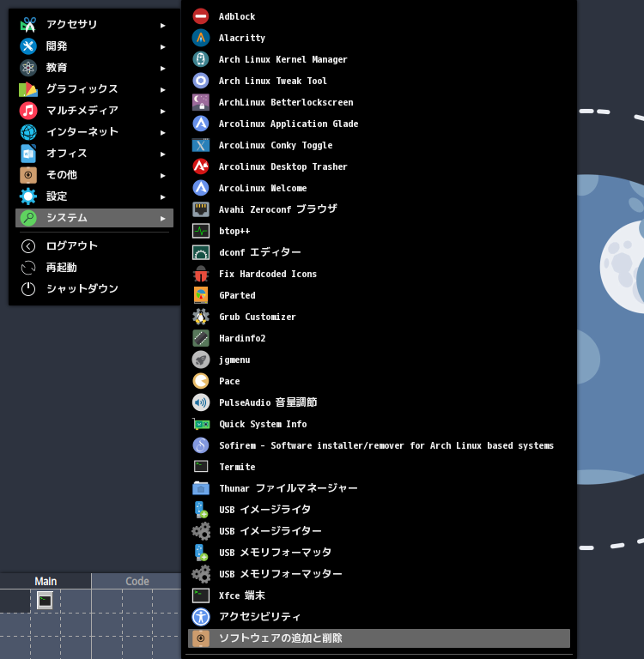Viewport: 644px width, 659px height.
Task: Switch to the Code workspace tab
Action: pyautogui.click(x=137, y=581)
